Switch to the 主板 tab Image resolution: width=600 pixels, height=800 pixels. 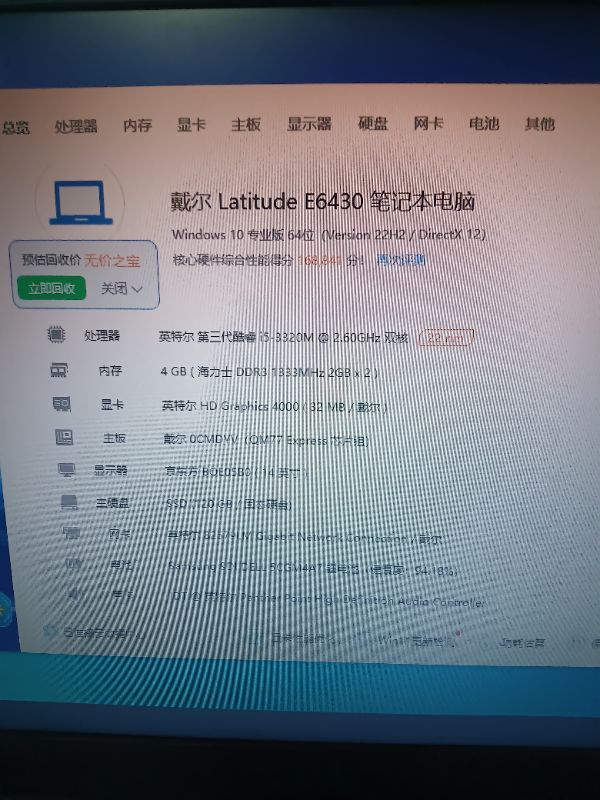point(246,124)
